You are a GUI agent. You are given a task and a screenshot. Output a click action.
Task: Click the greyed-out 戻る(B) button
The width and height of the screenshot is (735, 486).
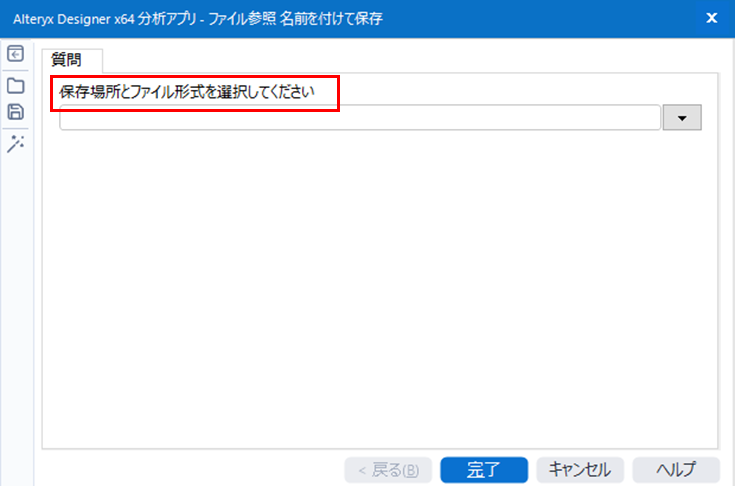click(x=388, y=469)
